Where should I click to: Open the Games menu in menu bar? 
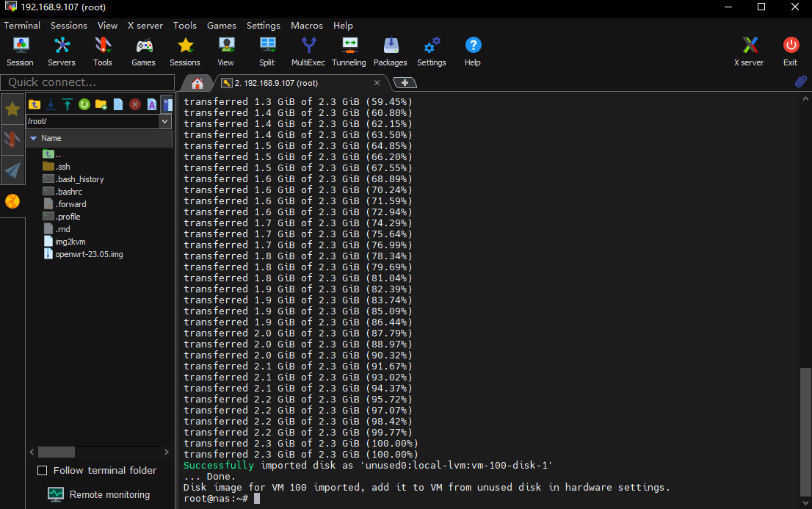(x=222, y=26)
